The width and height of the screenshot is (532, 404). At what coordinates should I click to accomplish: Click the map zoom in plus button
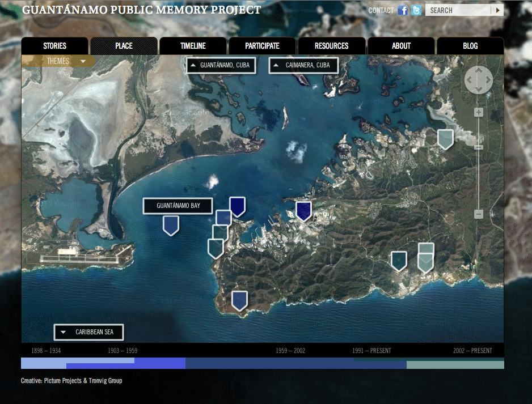(x=478, y=112)
